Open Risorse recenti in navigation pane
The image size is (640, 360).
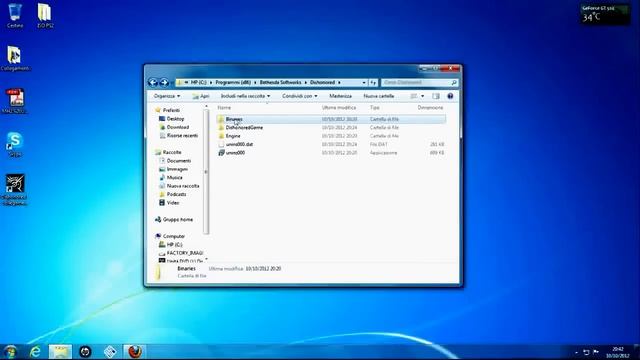182,136
